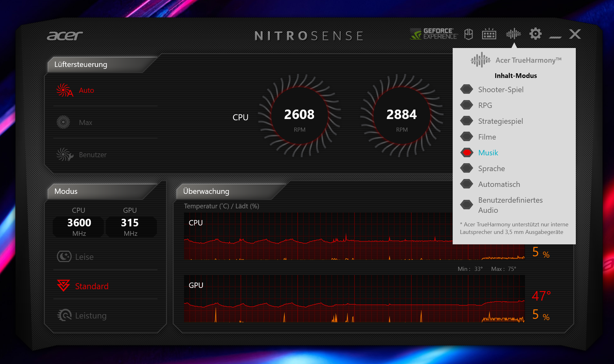Switch the audio mode to Sprache

pos(491,169)
